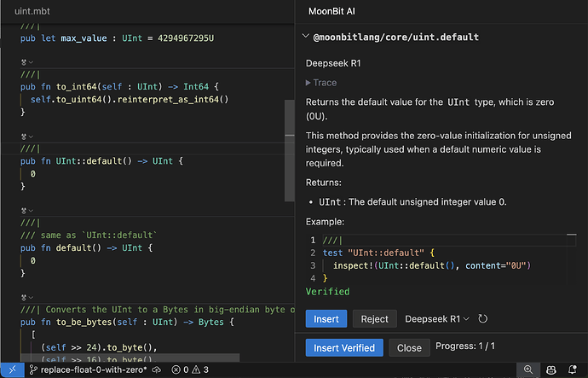Expand the Trace disclosure triangle
588x378 pixels.
308,83
